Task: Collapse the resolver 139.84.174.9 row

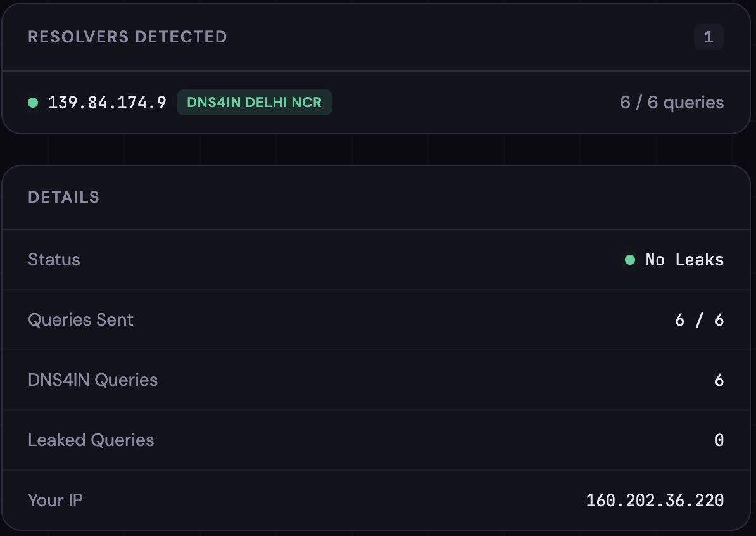Action: pos(377,102)
